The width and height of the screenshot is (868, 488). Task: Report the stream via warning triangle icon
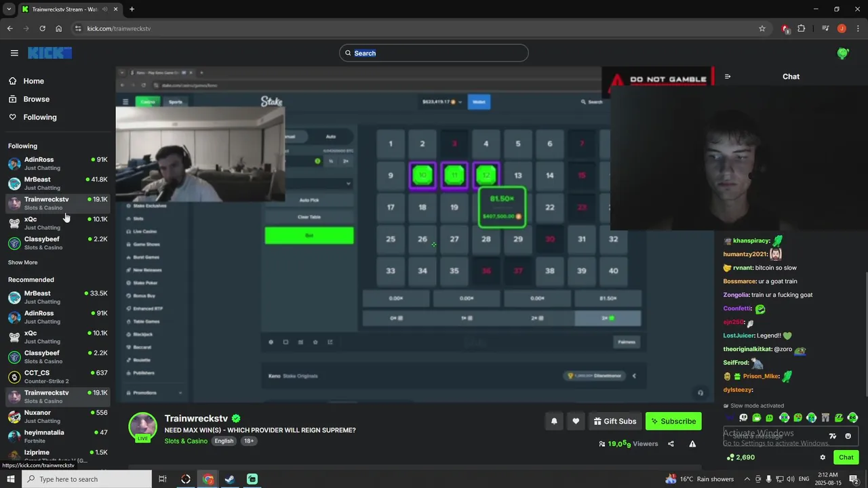pos(692,444)
